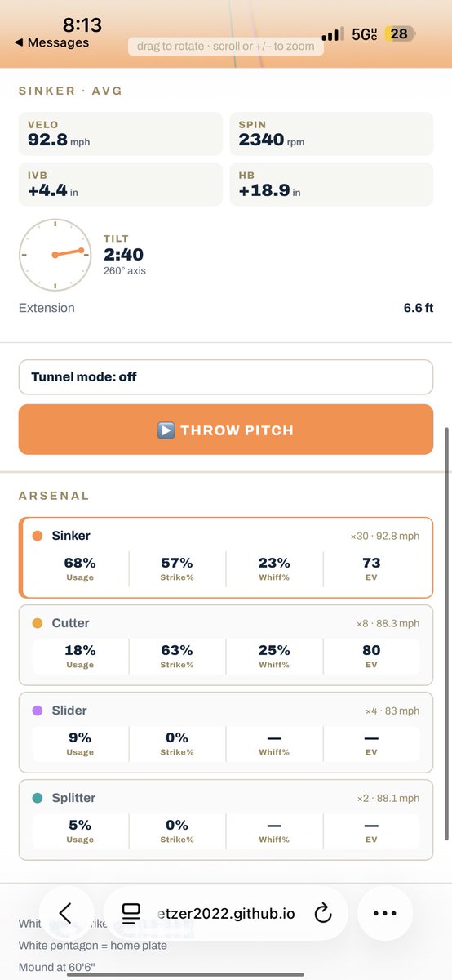Tap the yellow Cutter color dot
This screenshot has height=980, width=452.
pyautogui.click(x=37, y=624)
